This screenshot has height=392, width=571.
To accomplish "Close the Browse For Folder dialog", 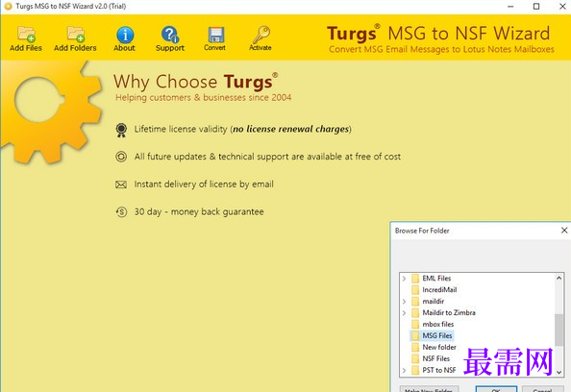I will tap(564, 231).
